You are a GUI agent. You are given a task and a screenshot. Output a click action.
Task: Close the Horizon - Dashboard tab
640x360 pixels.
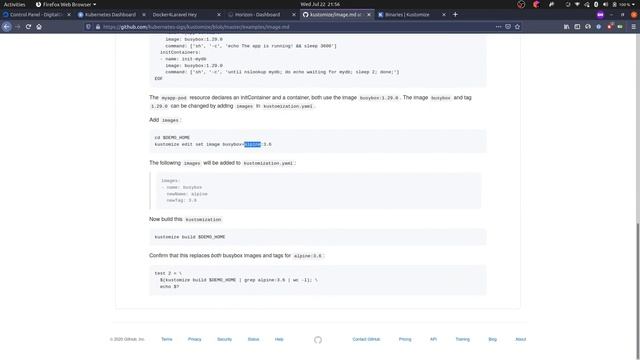293,15
